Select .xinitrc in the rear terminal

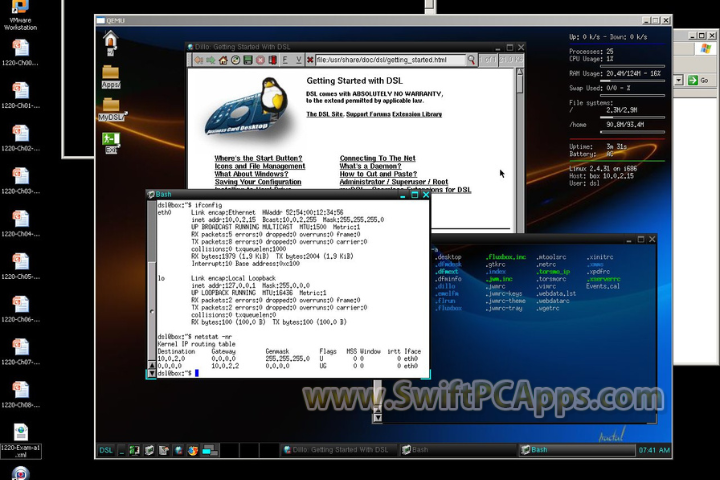pos(599,257)
